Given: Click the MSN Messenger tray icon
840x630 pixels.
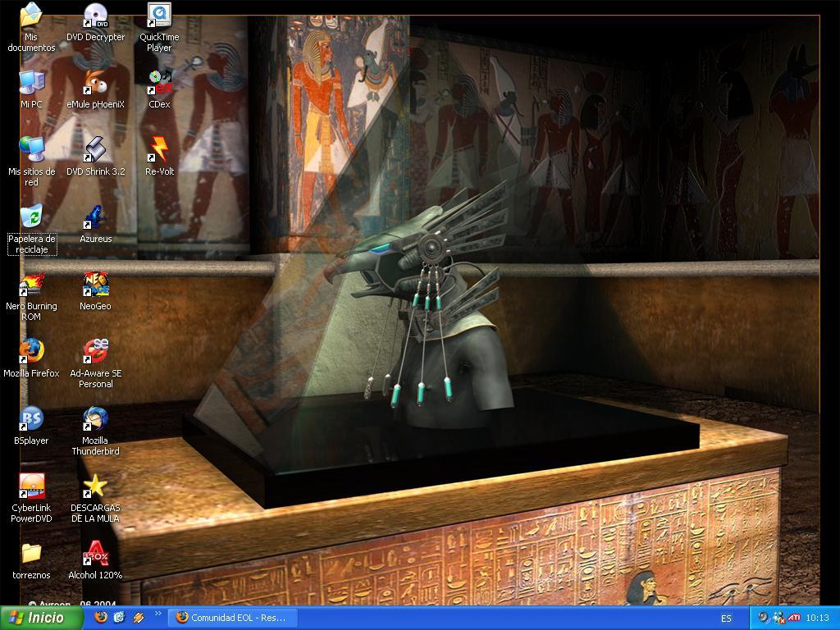Looking at the screenshot, I should coord(778,619).
